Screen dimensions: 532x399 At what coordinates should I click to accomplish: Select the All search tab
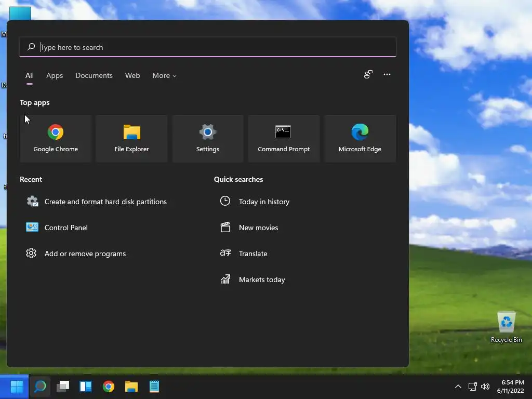click(30, 76)
